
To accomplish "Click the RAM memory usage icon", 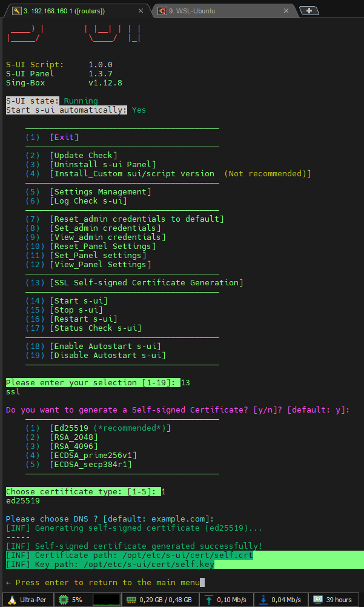I will point(131,600).
